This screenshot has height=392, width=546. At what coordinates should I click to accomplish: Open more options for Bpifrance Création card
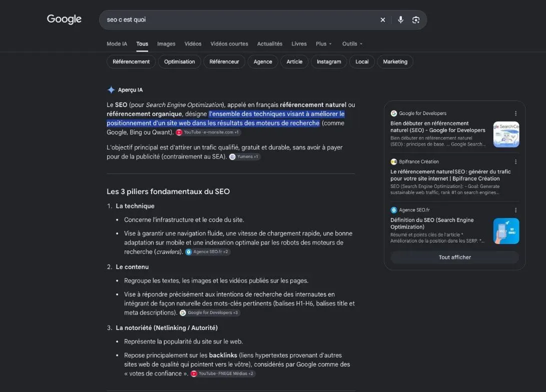(x=515, y=161)
